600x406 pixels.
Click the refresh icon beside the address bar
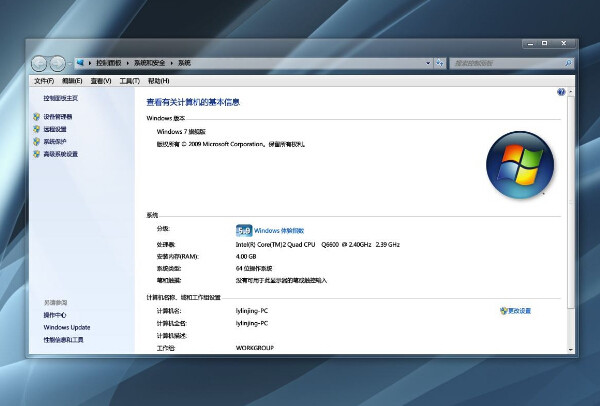pos(440,63)
